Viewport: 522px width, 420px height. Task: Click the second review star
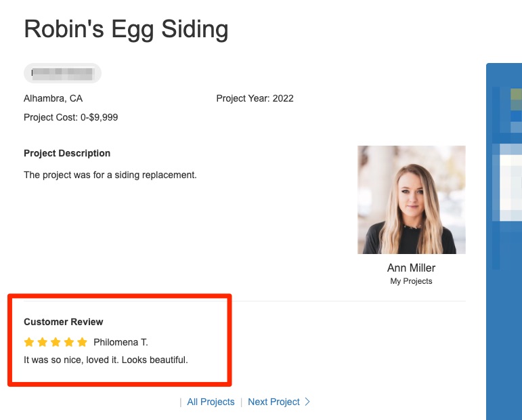(42, 342)
